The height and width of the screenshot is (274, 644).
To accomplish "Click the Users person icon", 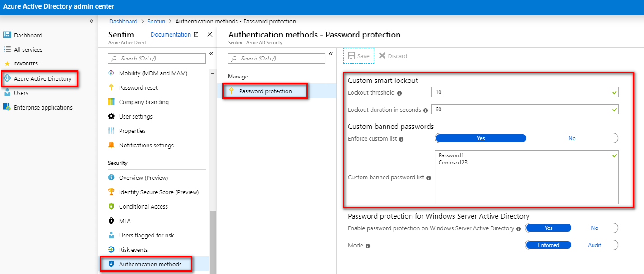I will tap(7, 93).
